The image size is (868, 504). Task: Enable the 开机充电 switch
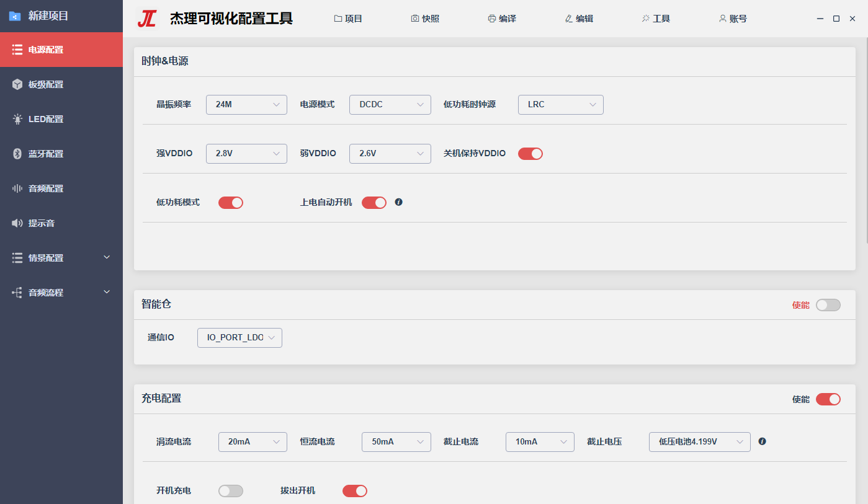click(231, 491)
